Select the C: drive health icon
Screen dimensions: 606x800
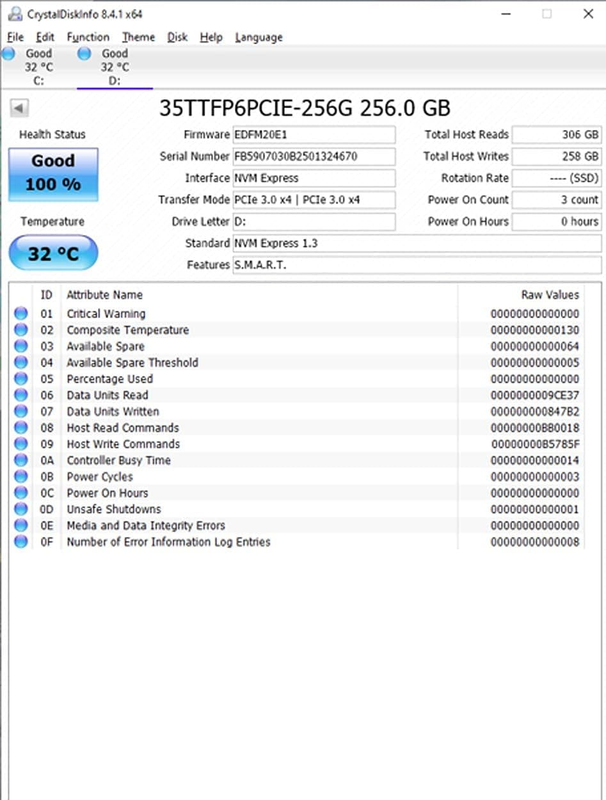(9, 54)
